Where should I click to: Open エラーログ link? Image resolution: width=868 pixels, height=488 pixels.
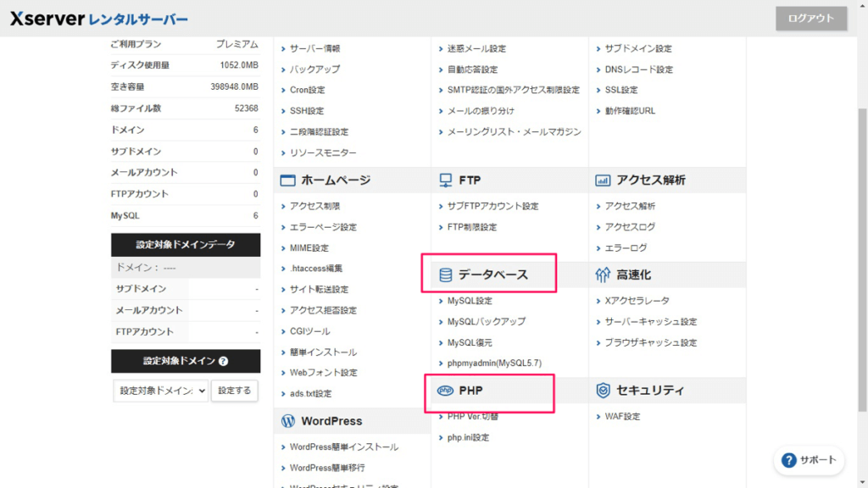(x=626, y=248)
